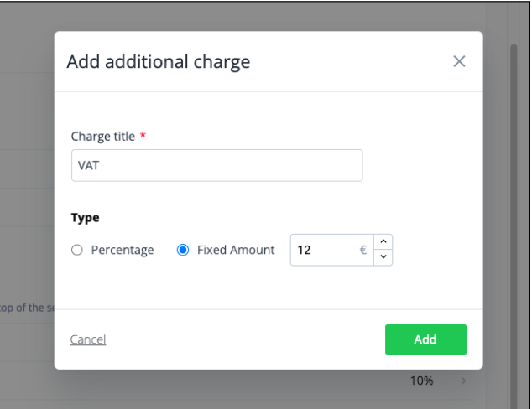Click the Charge title field label
532x409 pixels.
click(x=102, y=136)
